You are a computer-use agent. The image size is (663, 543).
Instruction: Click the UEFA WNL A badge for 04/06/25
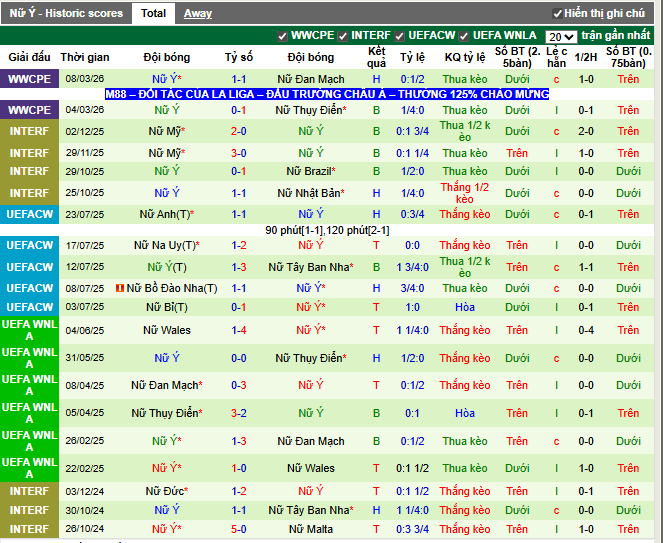(x=29, y=331)
